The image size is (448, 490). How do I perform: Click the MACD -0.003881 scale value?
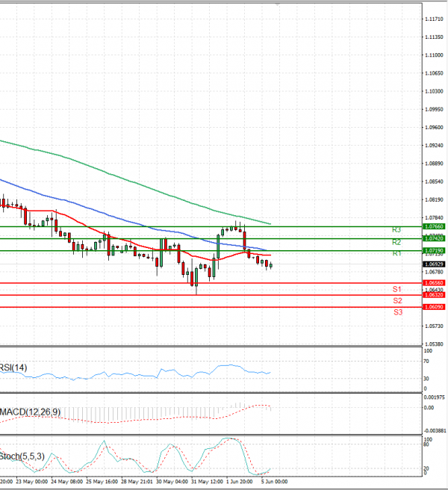435,431
